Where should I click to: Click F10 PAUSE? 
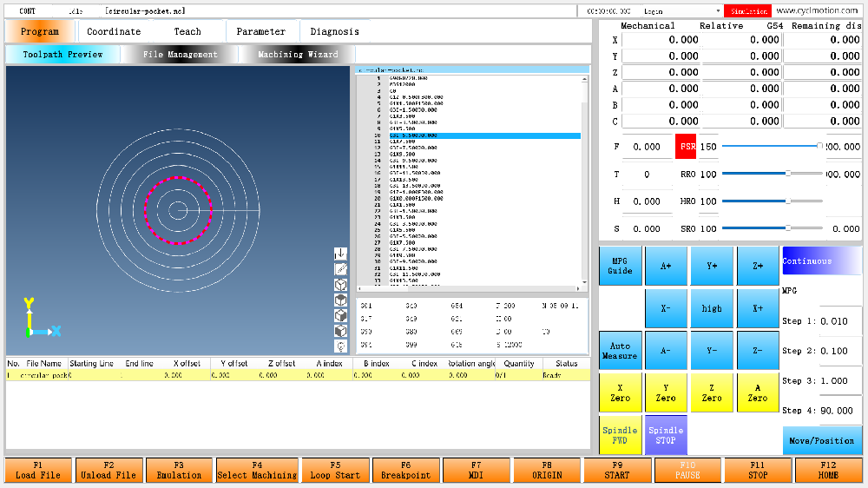click(687, 471)
